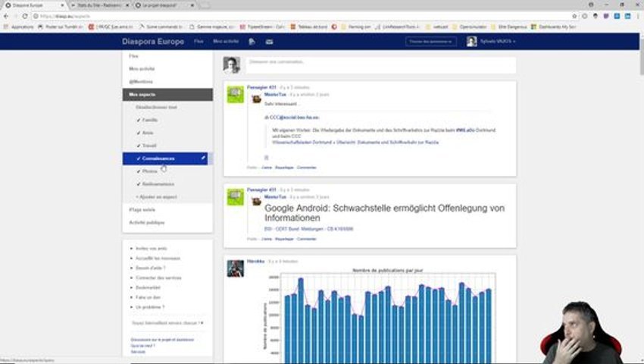Click Repartager on the Google Android post

pyautogui.click(x=284, y=239)
